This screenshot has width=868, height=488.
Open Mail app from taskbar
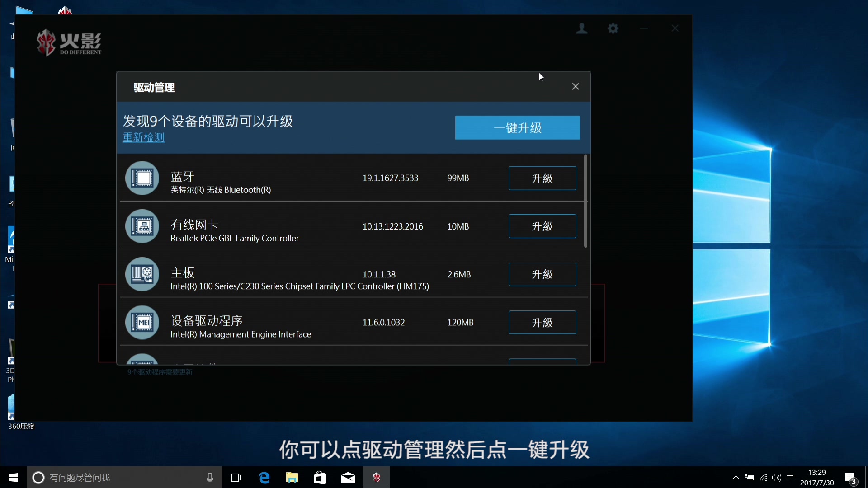point(348,477)
